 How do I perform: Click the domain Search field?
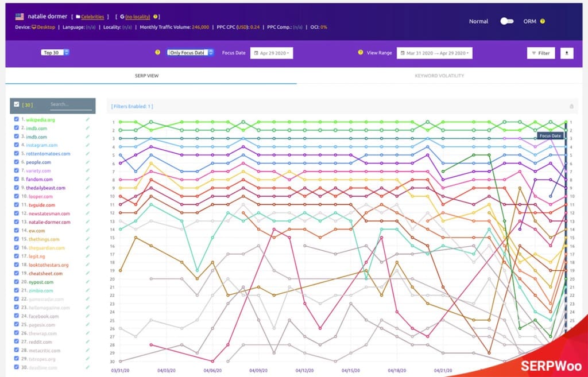click(x=69, y=104)
